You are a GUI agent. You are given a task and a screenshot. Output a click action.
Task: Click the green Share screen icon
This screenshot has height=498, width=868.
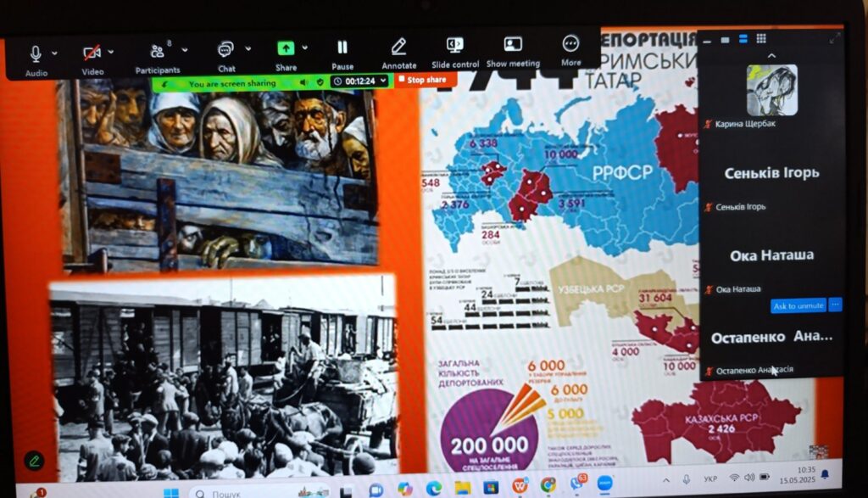[286, 48]
